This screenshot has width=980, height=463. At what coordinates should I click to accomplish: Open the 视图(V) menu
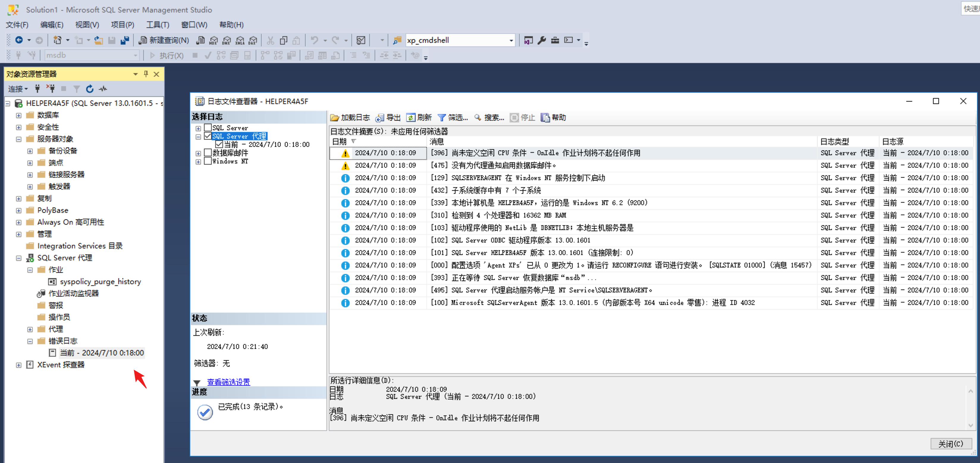(x=87, y=25)
